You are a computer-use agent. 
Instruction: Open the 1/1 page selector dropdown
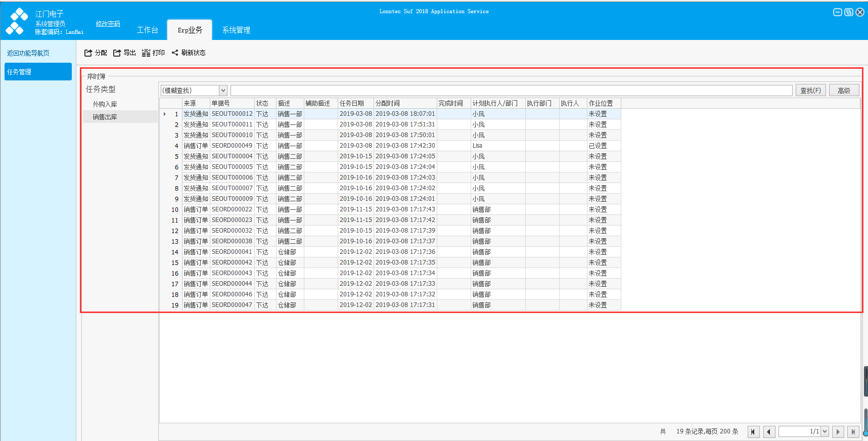[x=825, y=432]
